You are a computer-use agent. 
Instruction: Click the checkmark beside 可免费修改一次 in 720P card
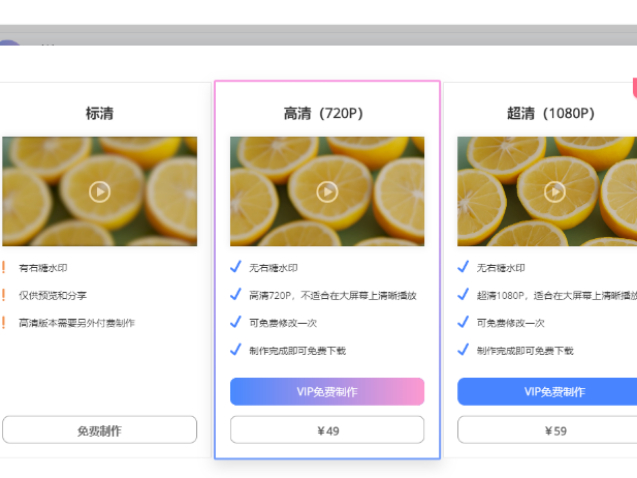[x=236, y=322]
